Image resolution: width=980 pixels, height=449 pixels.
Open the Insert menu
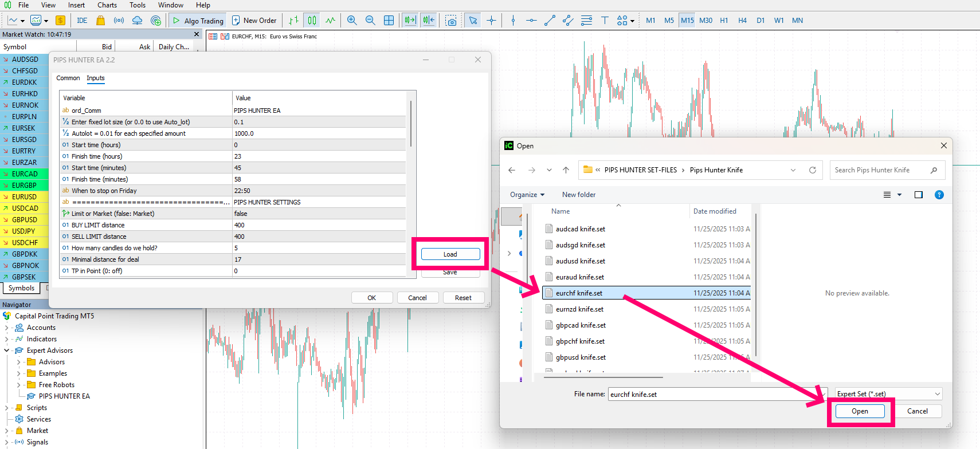(x=76, y=5)
